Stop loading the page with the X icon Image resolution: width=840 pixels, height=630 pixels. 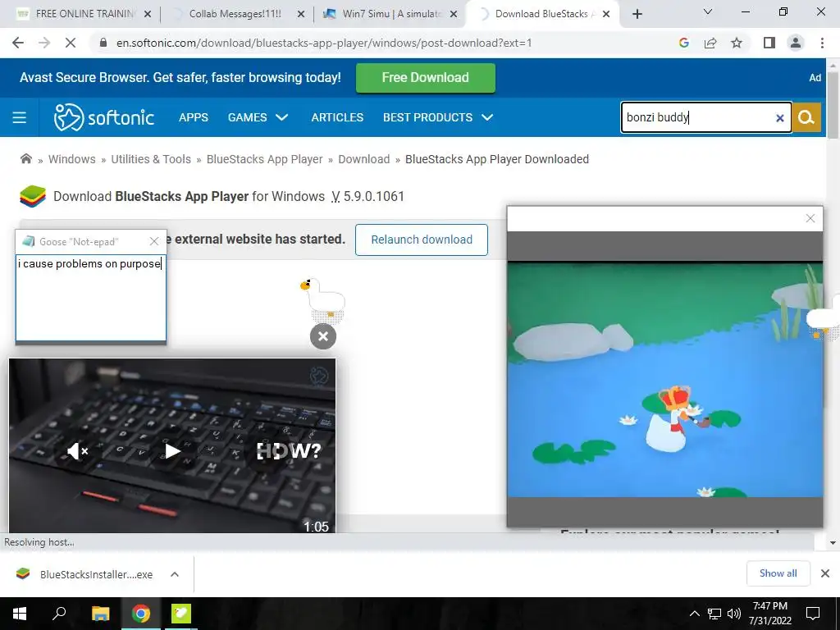click(71, 43)
